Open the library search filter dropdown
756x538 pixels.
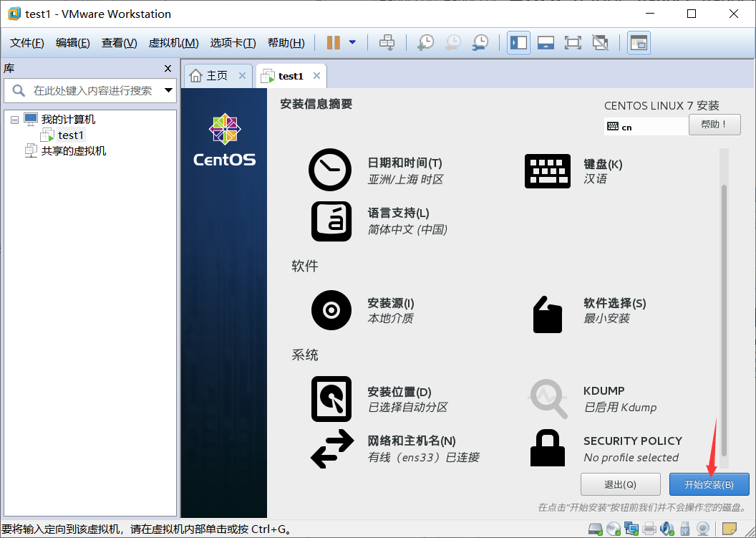coord(168,90)
